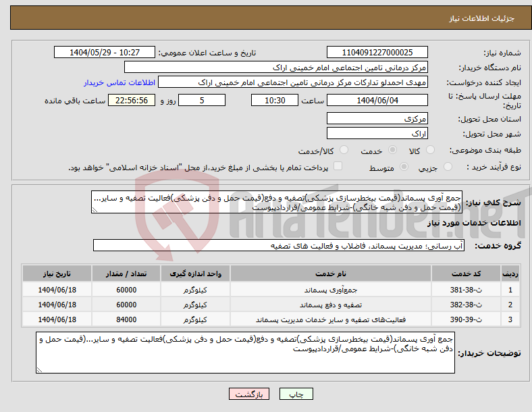Click the توضیحات خریدار notes text area
This screenshot has height=412, width=532.
tap(245, 353)
